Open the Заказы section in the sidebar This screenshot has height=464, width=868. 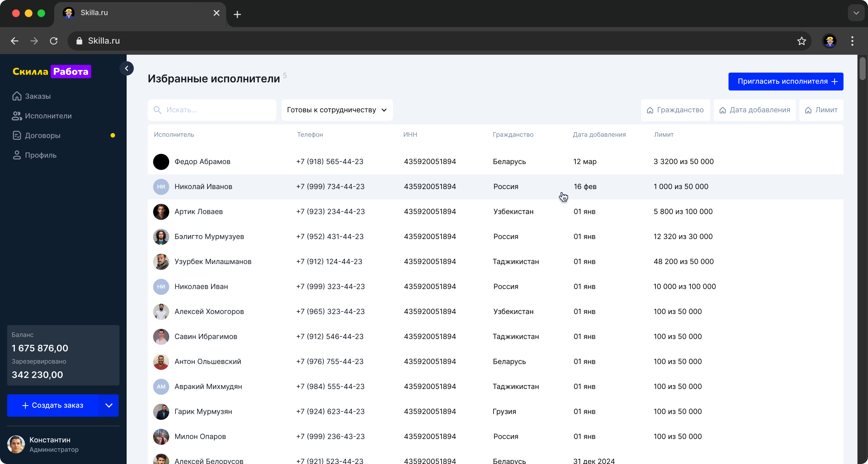click(x=38, y=96)
